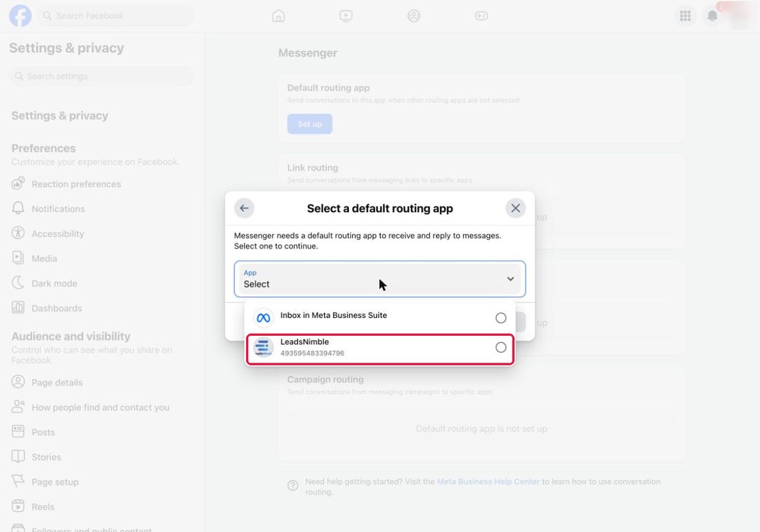Viewport: 760px width, 532px height.
Task: Go back with the dialog's left arrow
Action: [x=245, y=209]
